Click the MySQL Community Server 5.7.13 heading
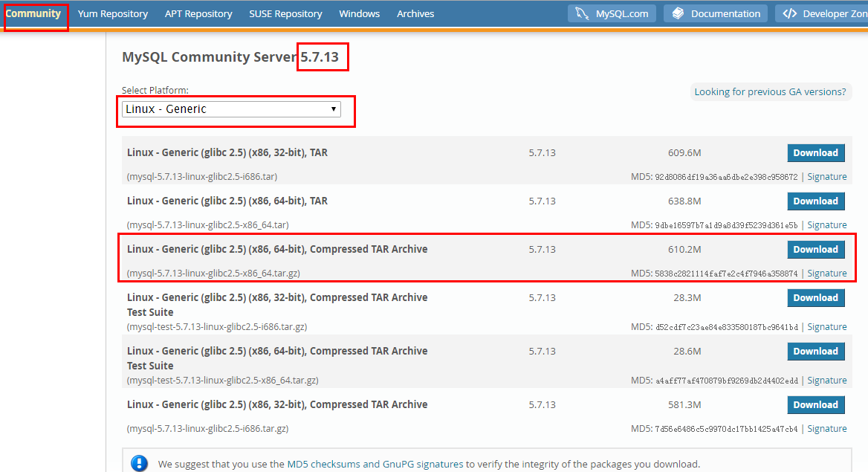This screenshot has height=472, width=868. point(230,57)
